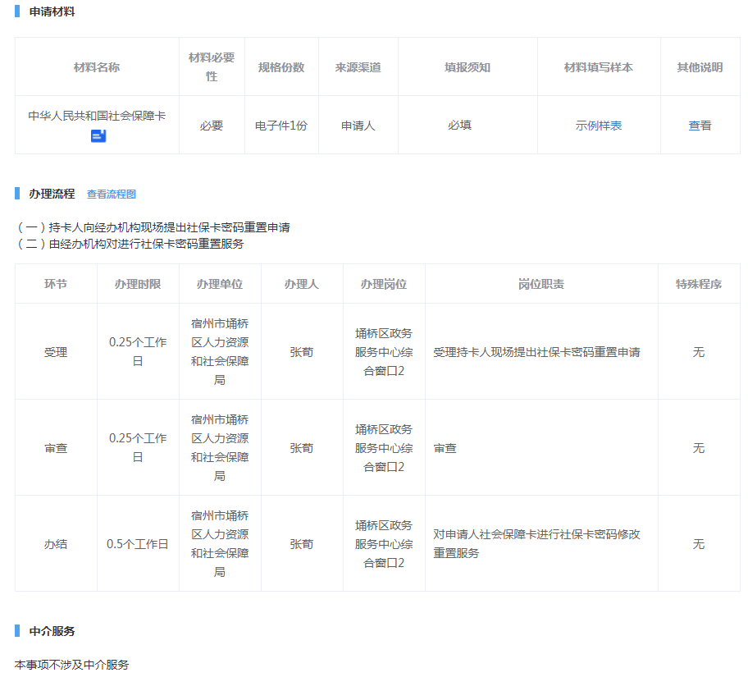
Task: Select the 办理流程 section heading
Action: tap(52, 194)
